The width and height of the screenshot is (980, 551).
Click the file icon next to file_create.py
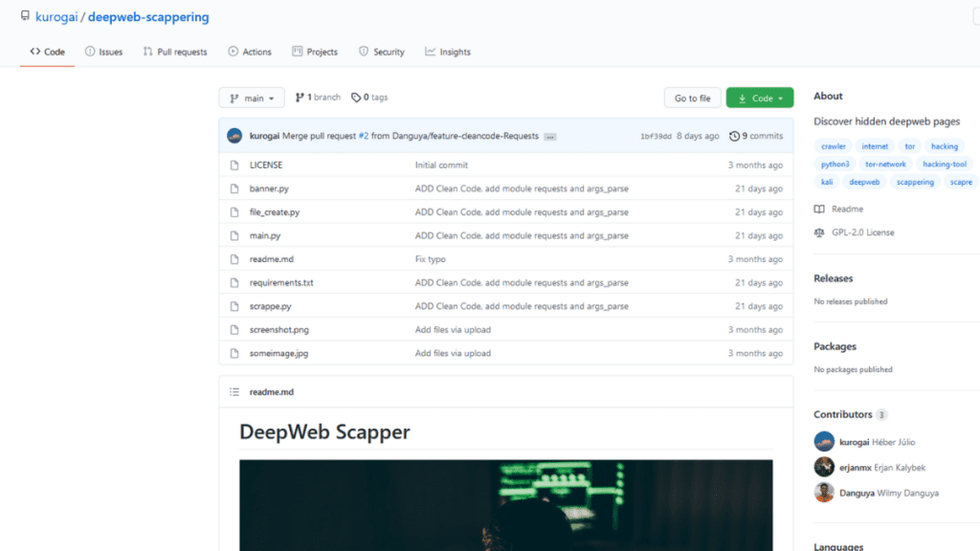pos(234,212)
